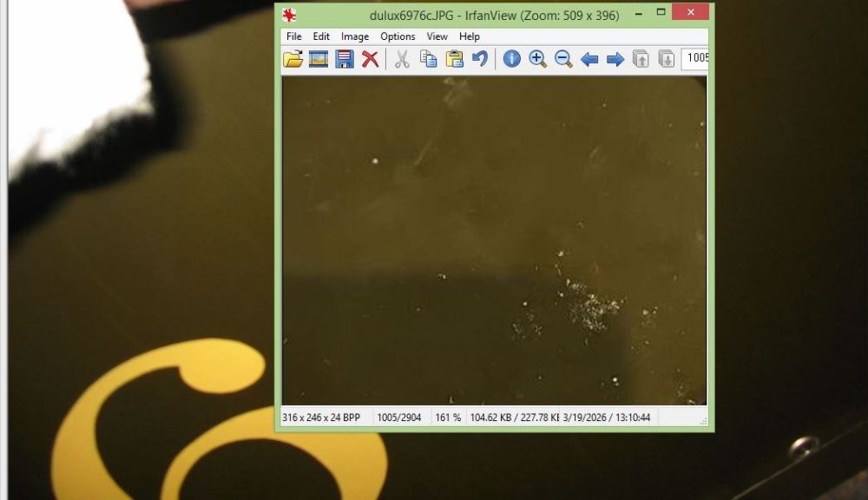Screen dimensions: 868x500
Task: Go to previous page with the up-page icon
Action: [641, 59]
